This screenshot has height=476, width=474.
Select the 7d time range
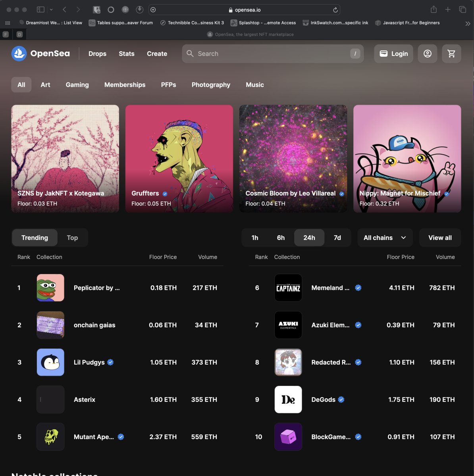[337, 238]
